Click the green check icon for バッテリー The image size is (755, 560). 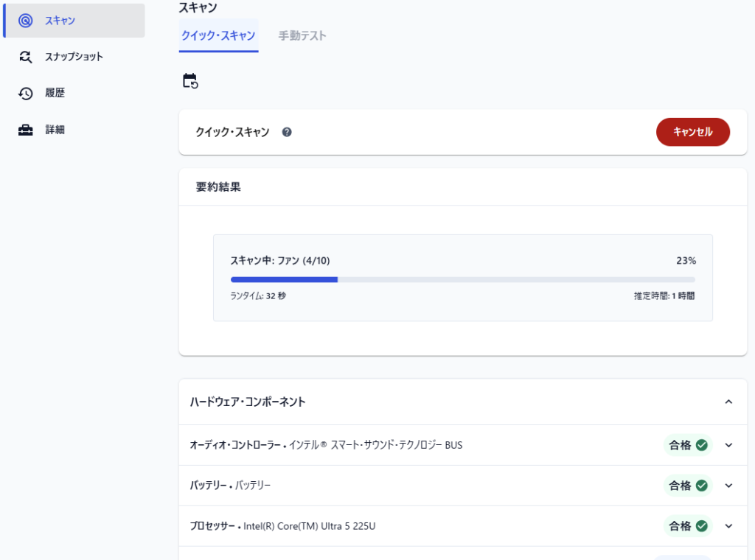702,486
